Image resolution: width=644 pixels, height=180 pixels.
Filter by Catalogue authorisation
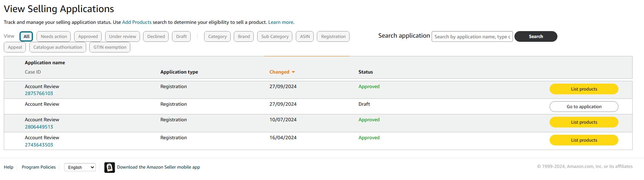pos(58,47)
